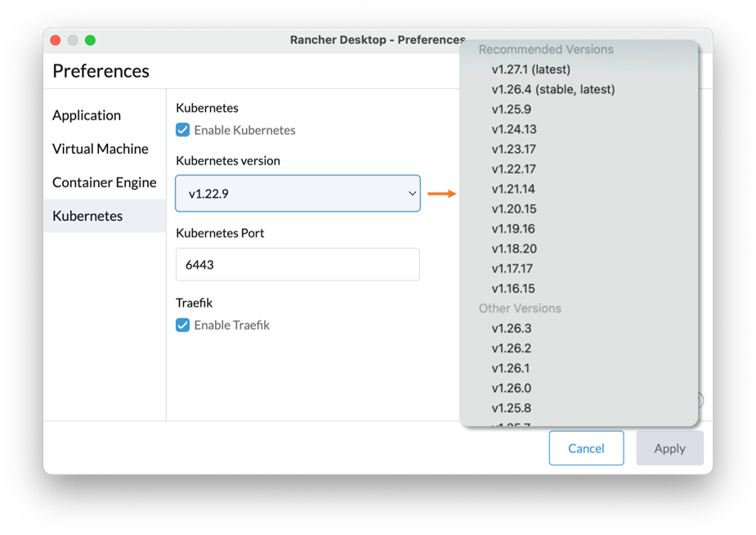Screen dimensions: 756x535
Task: Switch to the Application preferences section
Action: (x=86, y=115)
